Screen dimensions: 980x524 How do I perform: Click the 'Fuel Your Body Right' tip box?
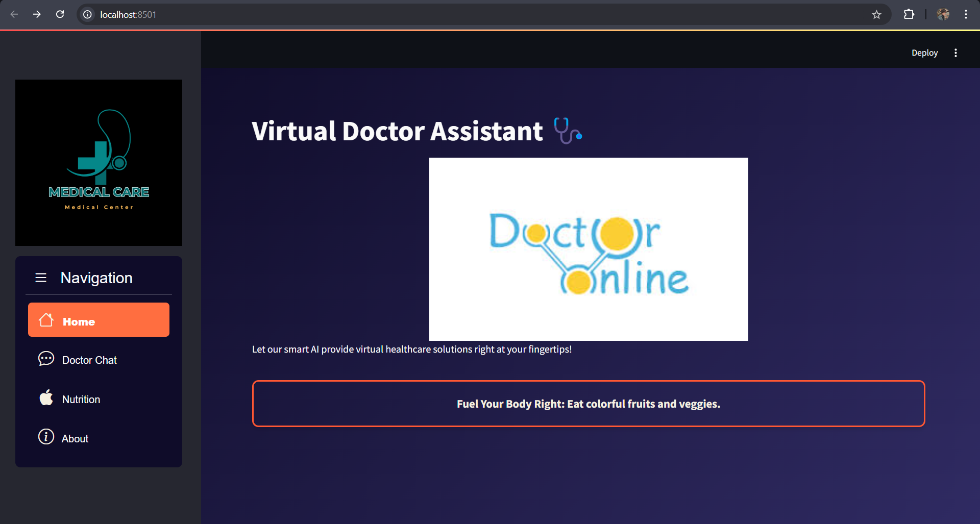[589, 404]
